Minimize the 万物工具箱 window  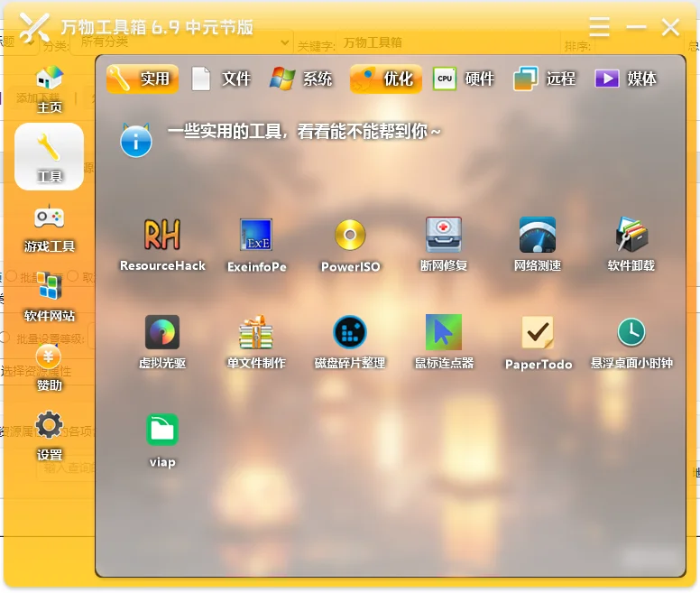(x=636, y=27)
